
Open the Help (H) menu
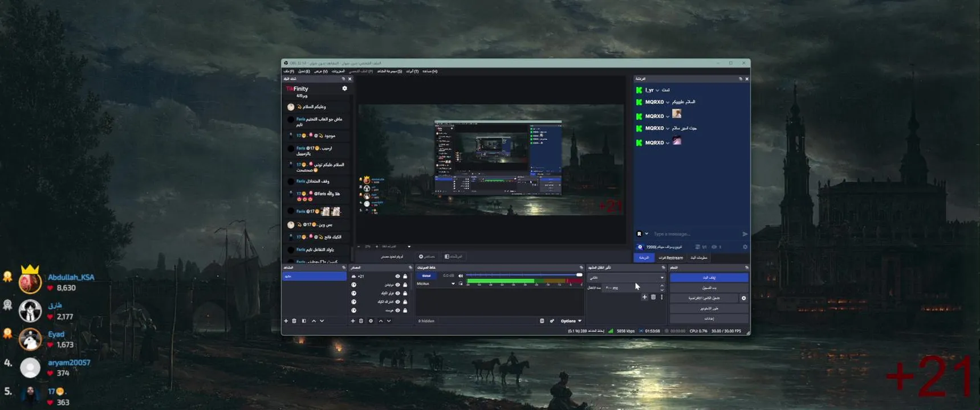tap(430, 71)
